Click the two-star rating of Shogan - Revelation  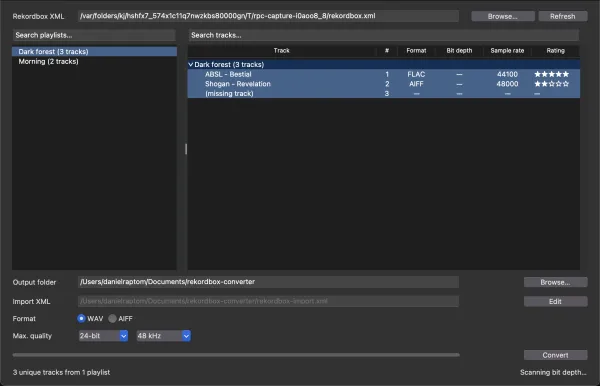[x=551, y=84]
